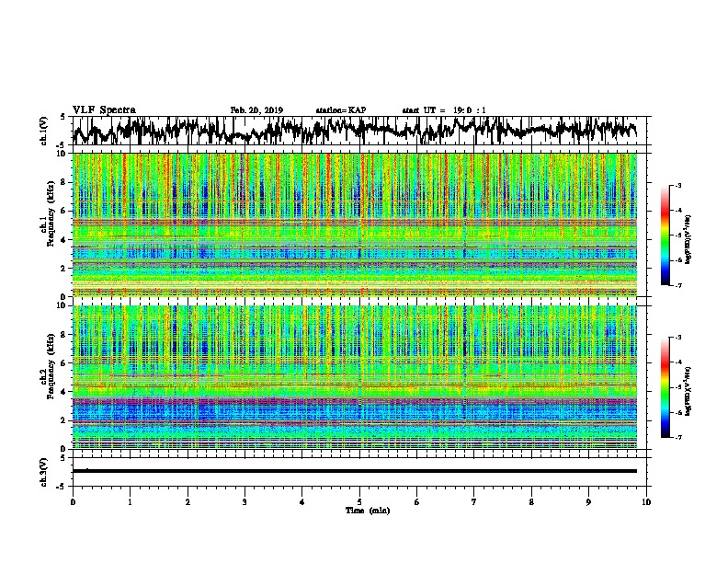Viewport: 728px width, 563px height.
Task: Click the ch.1 colorbar log(PSD) label
Action: 688,239
